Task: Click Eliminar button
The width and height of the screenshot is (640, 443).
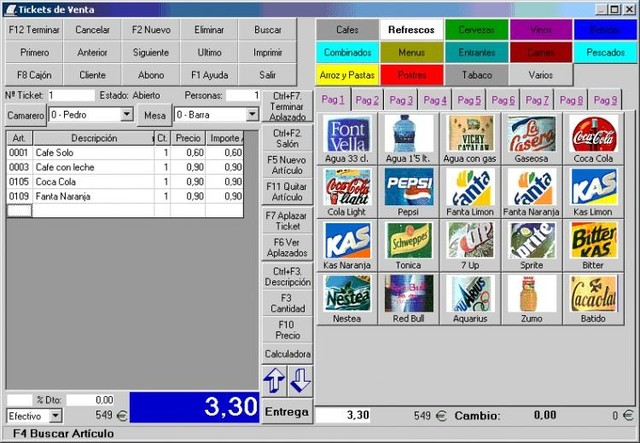Action: point(209,30)
